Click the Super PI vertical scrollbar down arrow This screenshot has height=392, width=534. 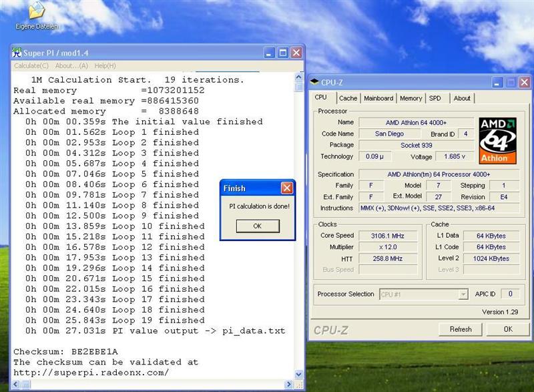pos(298,374)
